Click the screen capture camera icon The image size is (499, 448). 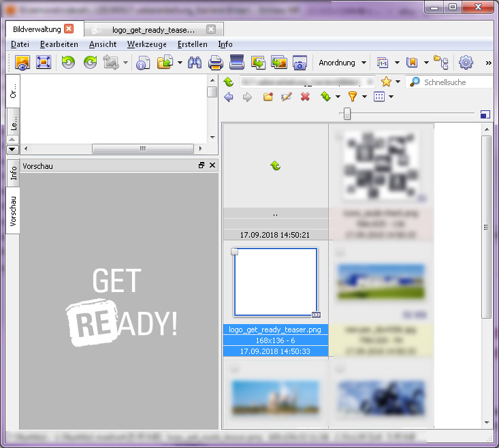(x=300, y=63)
